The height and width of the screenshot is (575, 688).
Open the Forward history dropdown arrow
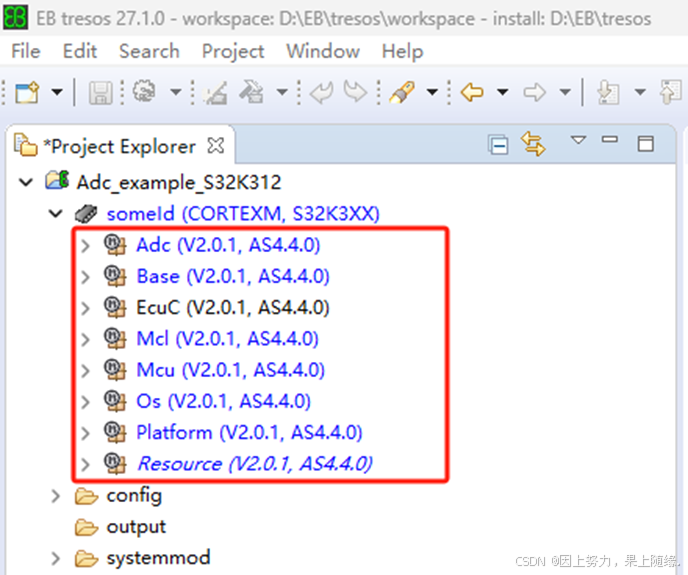565,93
